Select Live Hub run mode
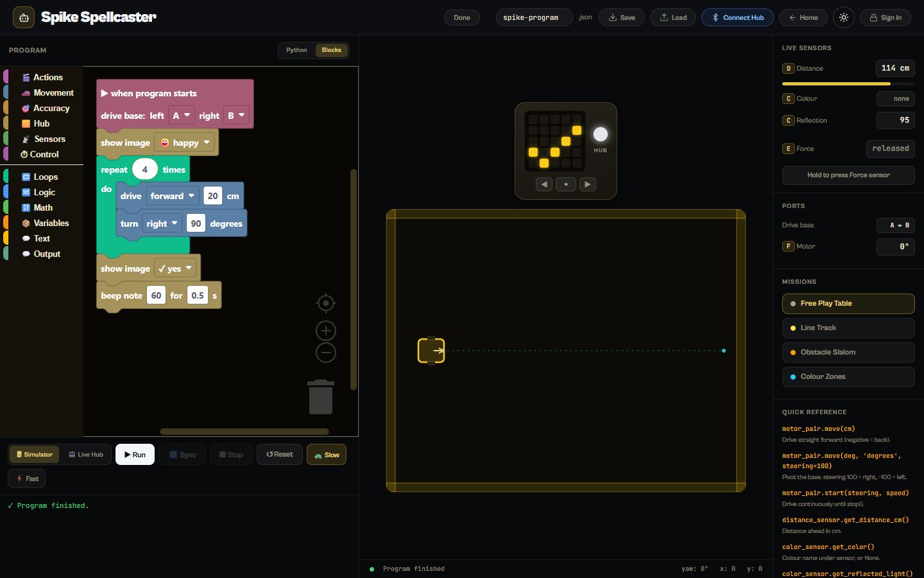The height and width of the screenshot is (578, 924). click(x=86, y=455)
